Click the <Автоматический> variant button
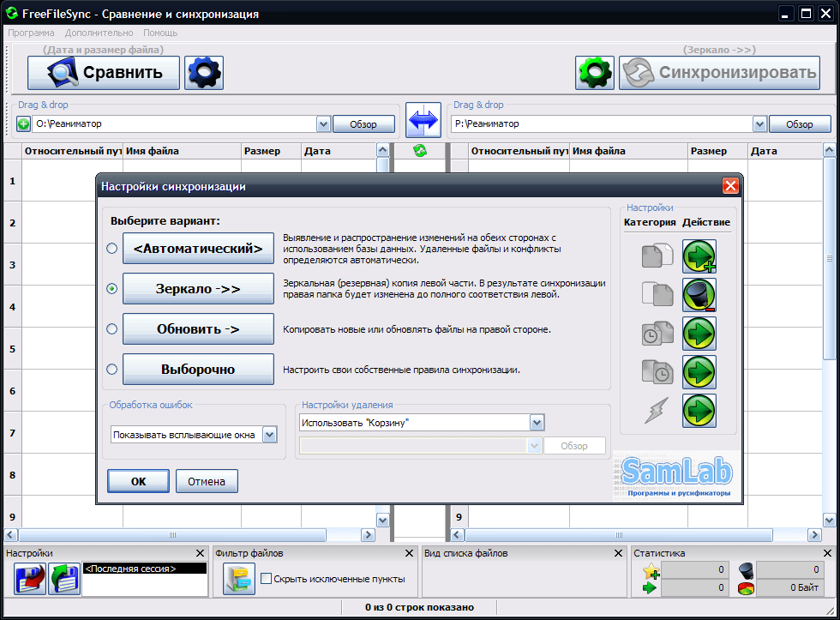The width and height of the screenshot is (840, 620). click(x=198, y=248)
